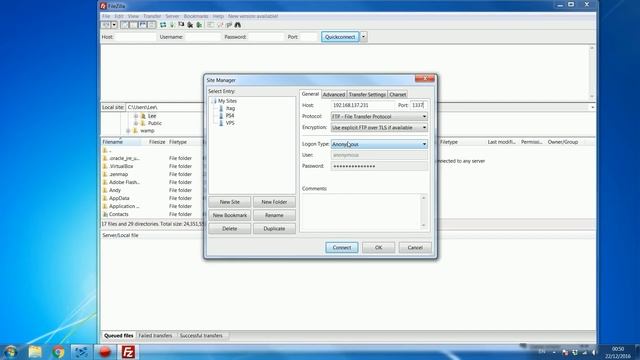Image resolution: width=640 pixels, height=360 pixels.
Task: Toggle the message log display icon
Action: click(x=124, y=25)
